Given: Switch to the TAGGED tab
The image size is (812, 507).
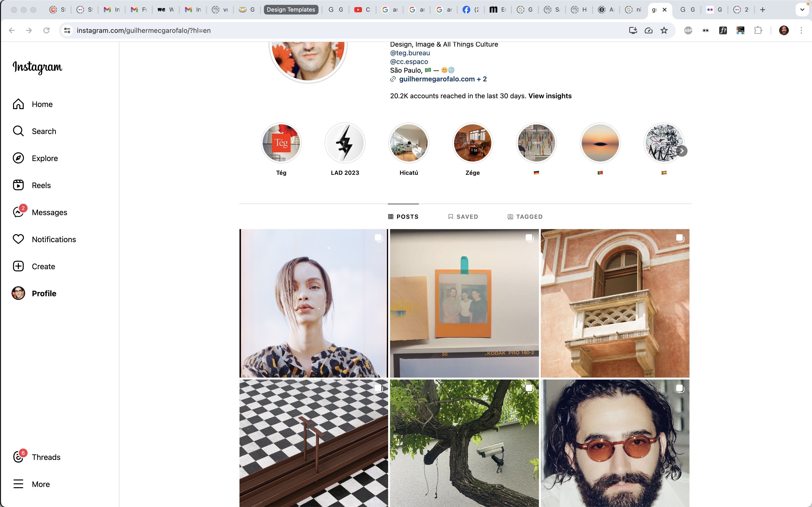Looking at the screenshot, I should (x=525, y=217).
